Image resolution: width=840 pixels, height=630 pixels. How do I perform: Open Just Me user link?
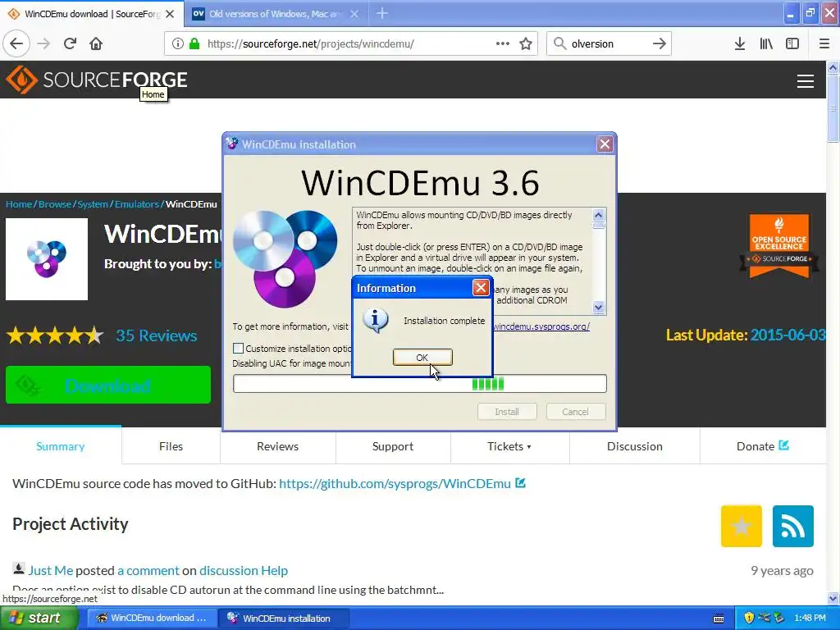pyautogui.click(x=50, y=571)
